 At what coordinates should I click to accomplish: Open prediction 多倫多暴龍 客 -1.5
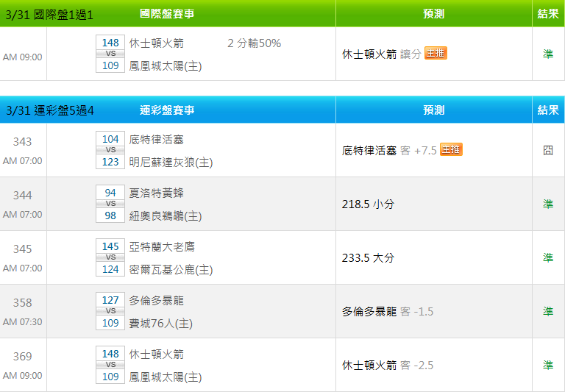coord(388,311)
